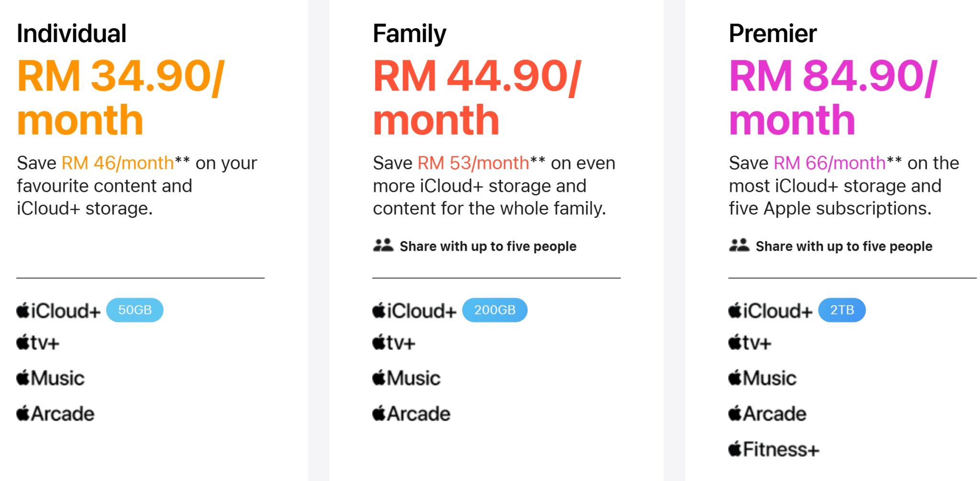980x481 pixels.
Task: Click the Premier plan heading
Action: [772, 34]
